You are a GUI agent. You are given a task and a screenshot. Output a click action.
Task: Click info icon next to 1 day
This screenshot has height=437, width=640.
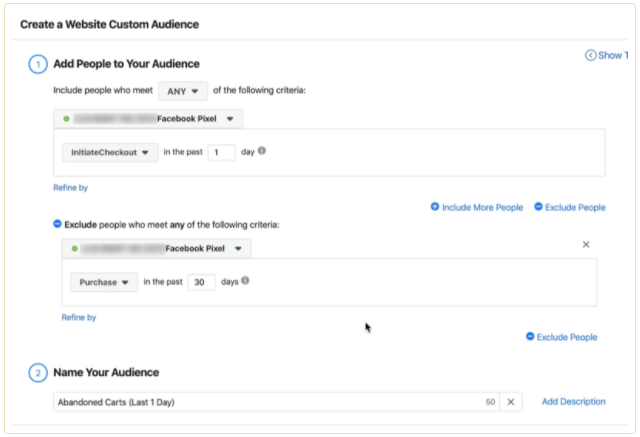tap(262, 152)
